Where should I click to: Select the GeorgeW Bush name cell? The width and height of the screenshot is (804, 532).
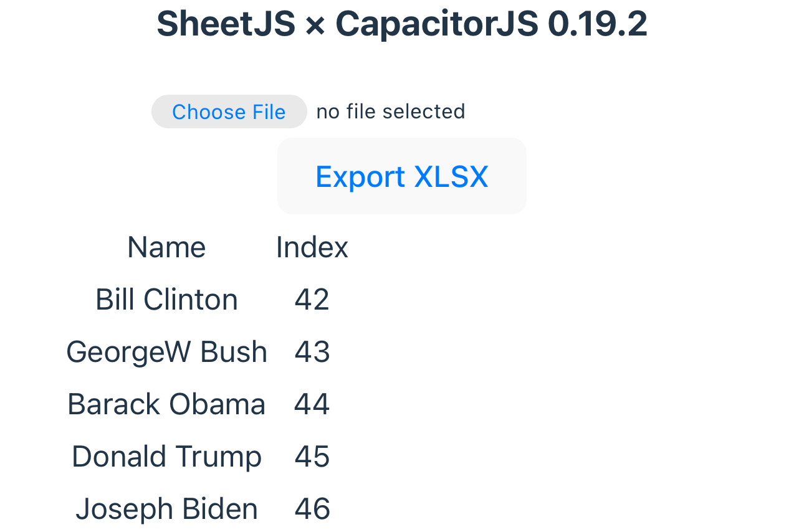pos(166,352)
